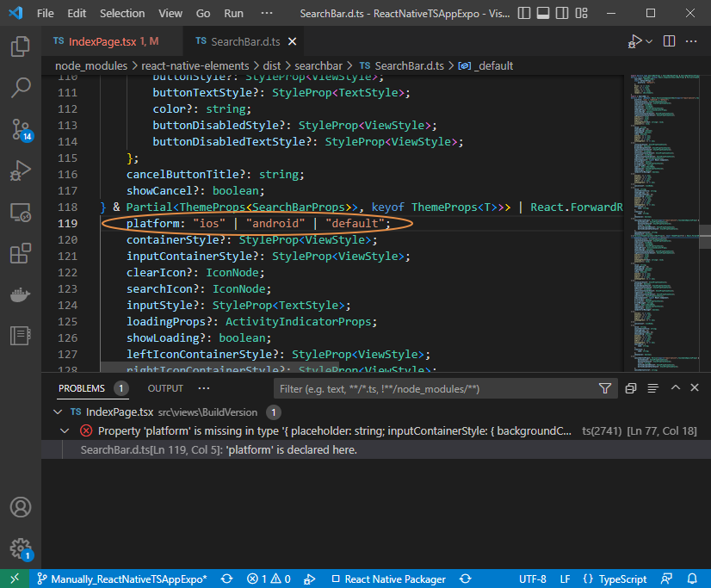Open the Run and Debug view
Screen dimensions: 711x588
click(20, 170)
